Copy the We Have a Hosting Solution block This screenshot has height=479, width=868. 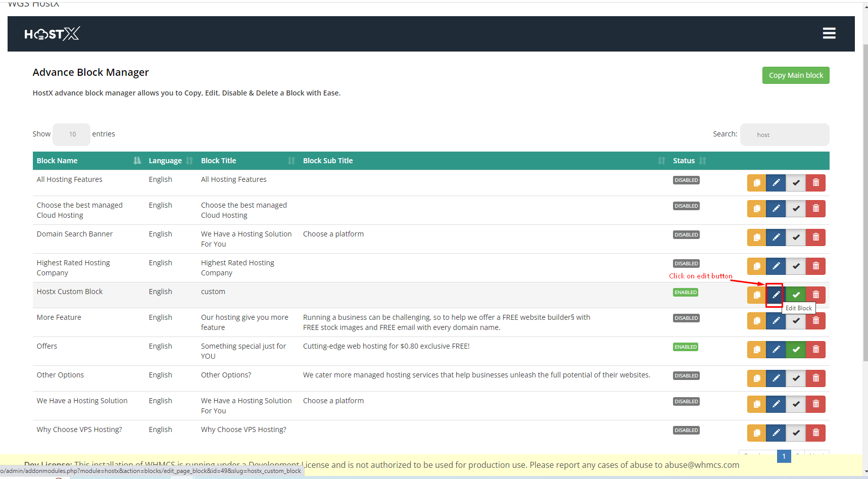point(756,404)
